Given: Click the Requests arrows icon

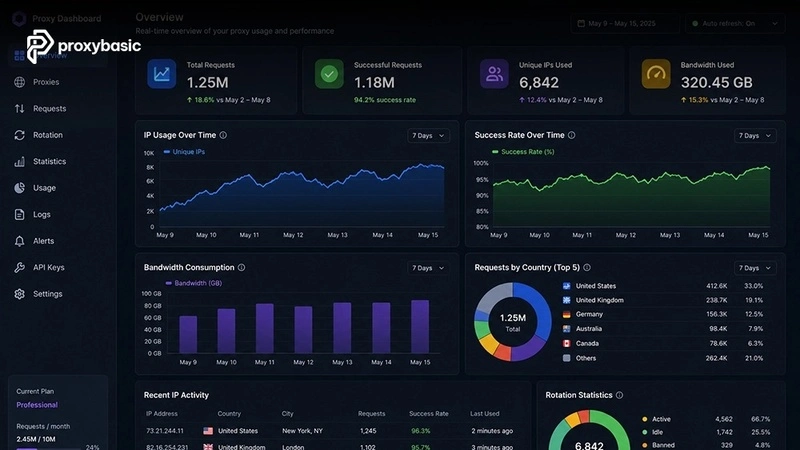Looking at the screenshot, I should click(19, 108).
